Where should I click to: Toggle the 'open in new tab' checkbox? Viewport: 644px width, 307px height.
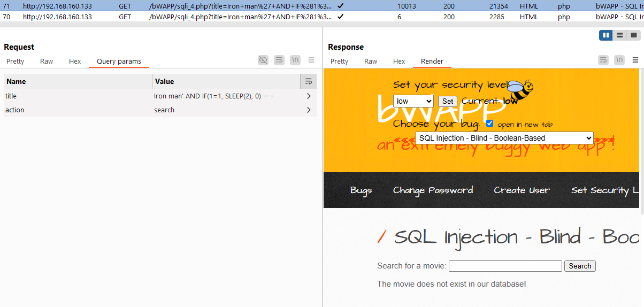pos(489,124)
